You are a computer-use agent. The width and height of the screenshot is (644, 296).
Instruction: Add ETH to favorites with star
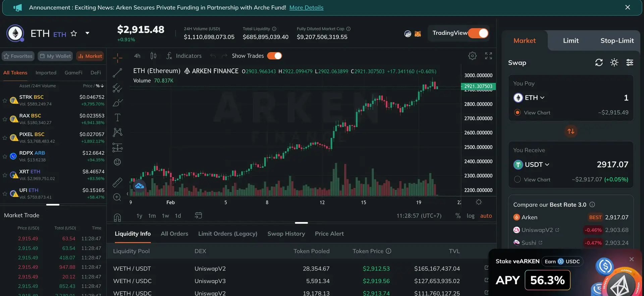(x=74, y=34)
